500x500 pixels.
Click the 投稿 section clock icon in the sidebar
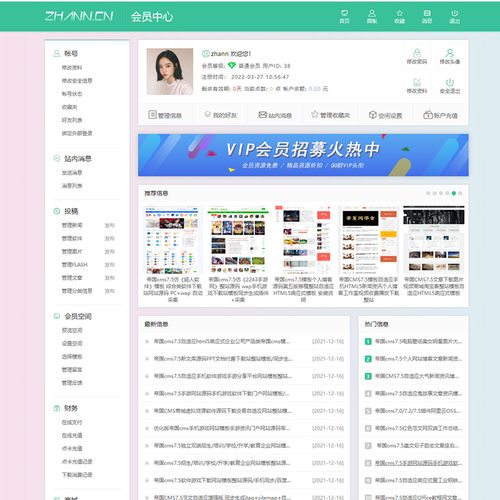point(57,211)
